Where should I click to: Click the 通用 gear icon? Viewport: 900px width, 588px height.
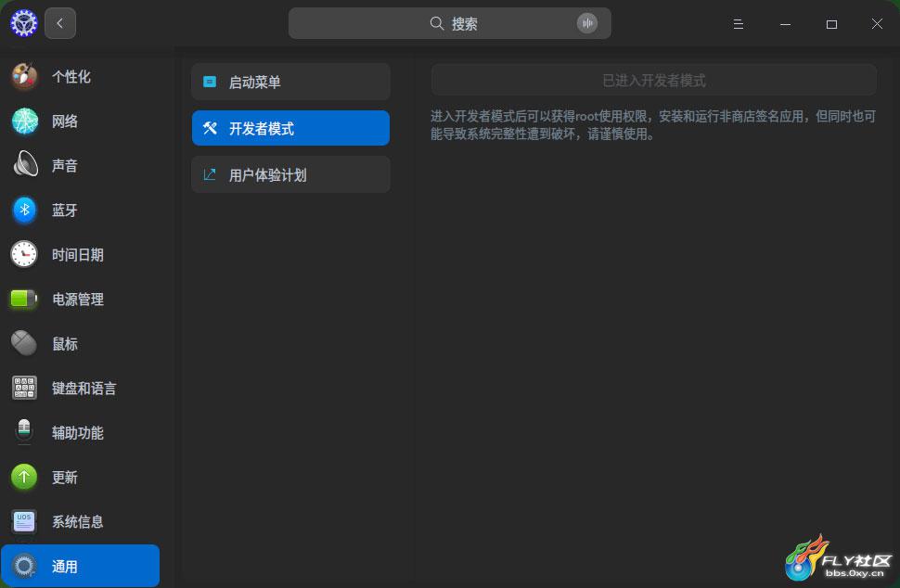[24, 566]
